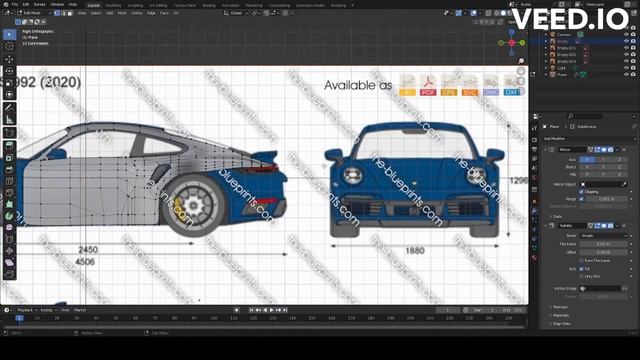Toggle Clipping checkbox in Mirror modifier
Screen dimensions: 640x360
(582, 191)
